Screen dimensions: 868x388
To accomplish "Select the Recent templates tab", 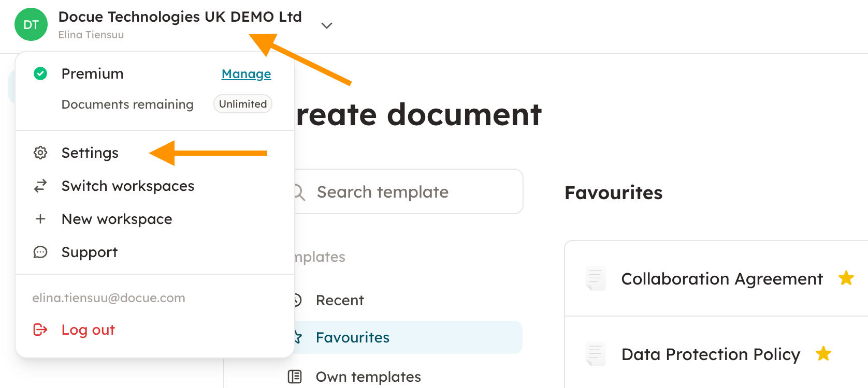I will coord(340,300).
